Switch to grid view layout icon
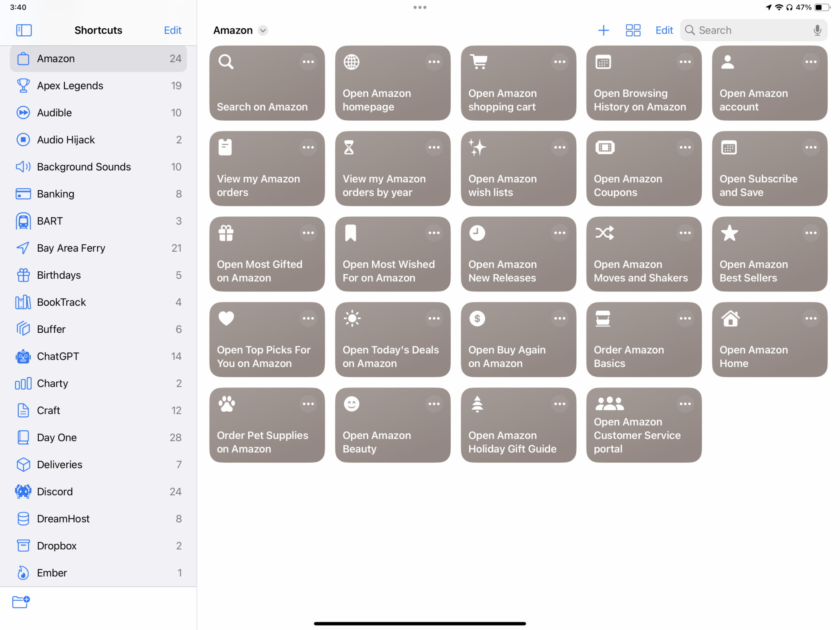 (x=633, y=30)
